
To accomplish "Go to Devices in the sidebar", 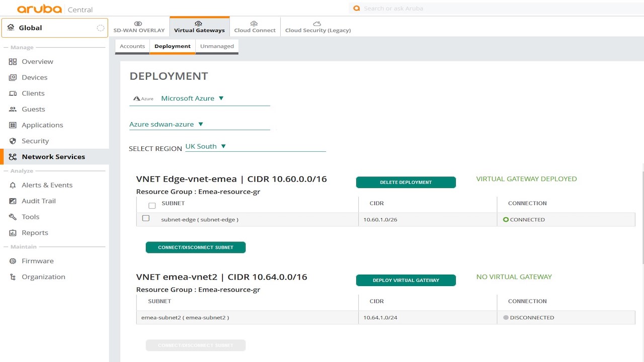I will [54, 77].
